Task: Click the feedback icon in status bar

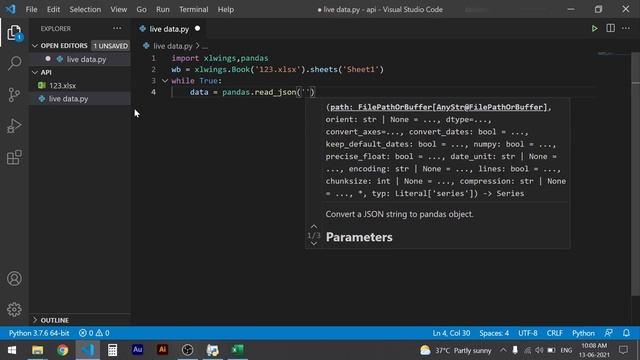Action: click(608, 333)
